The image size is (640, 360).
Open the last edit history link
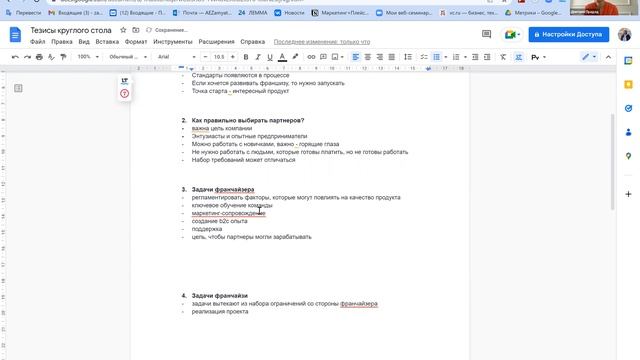click(322, 42)
